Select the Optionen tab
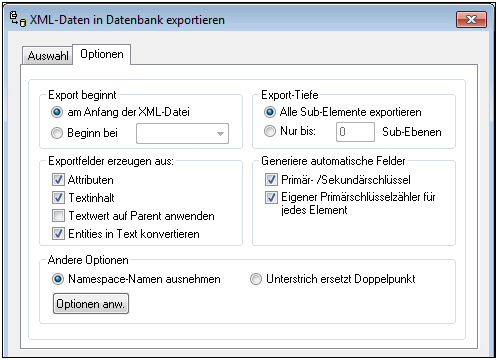The width and height of the screenshot is (498, 360). click(102, 54)
